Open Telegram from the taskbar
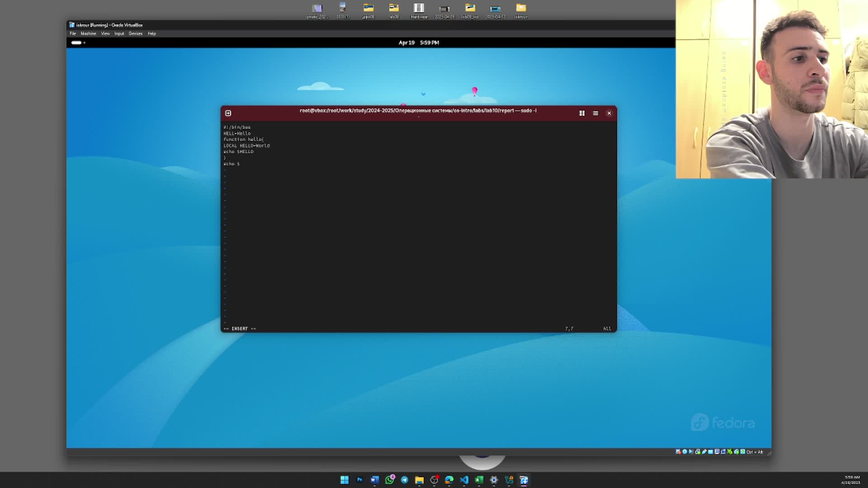This screenshot has width=868, height=488. (x=405, y=480)
